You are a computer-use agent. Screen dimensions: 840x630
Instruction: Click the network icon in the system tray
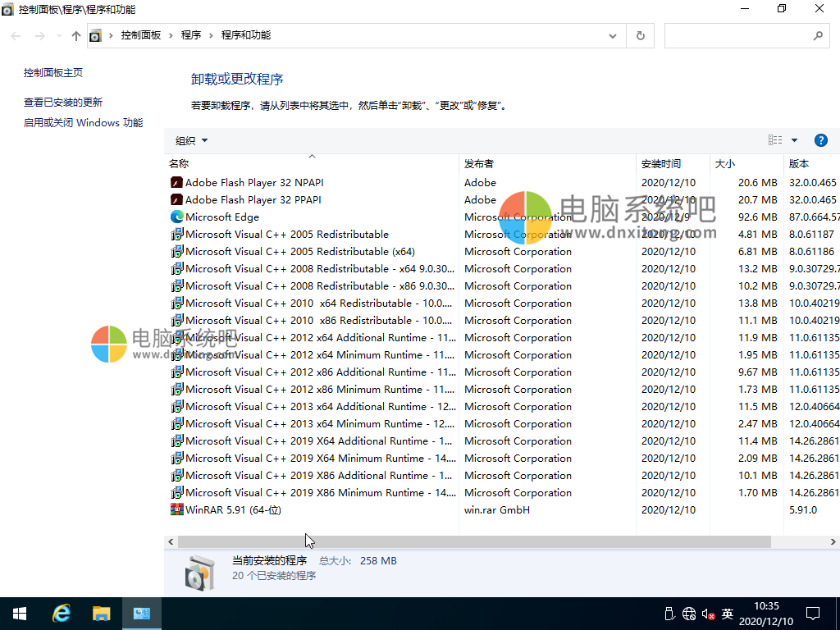687,613
